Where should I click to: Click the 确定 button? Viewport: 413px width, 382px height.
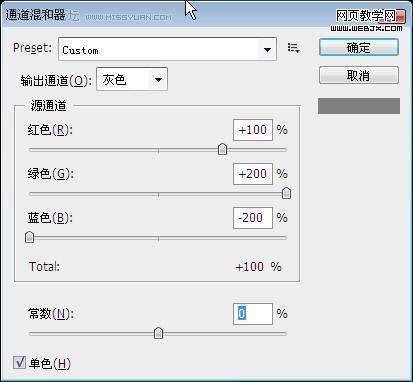coord(359,47)
